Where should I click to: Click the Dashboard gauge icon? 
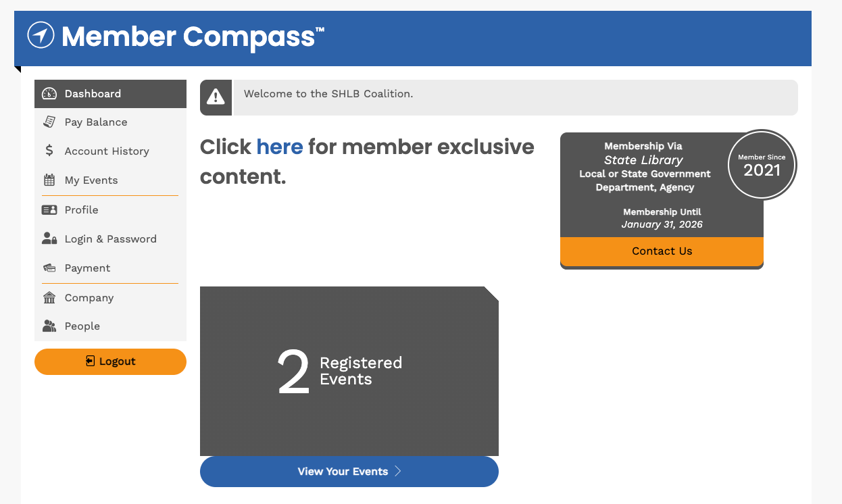[49, 94]
